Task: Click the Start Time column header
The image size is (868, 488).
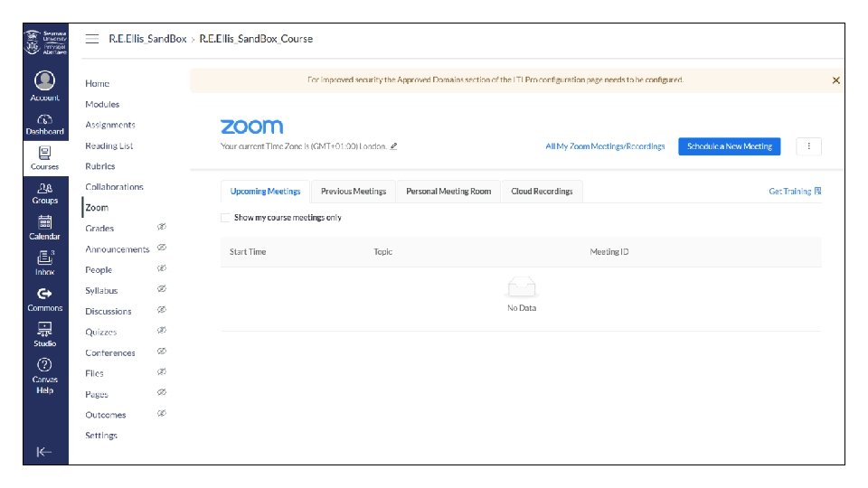Action: click(x=248, y=252)
